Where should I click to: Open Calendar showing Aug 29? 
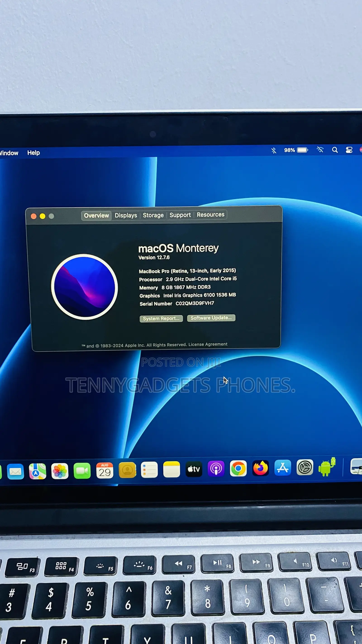pos(105,471)
